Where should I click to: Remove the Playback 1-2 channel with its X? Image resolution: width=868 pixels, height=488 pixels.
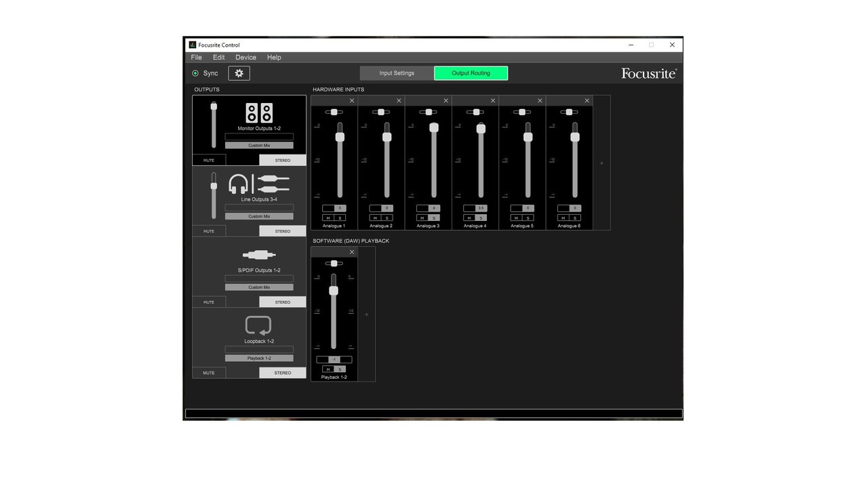(x=352, y=252)
